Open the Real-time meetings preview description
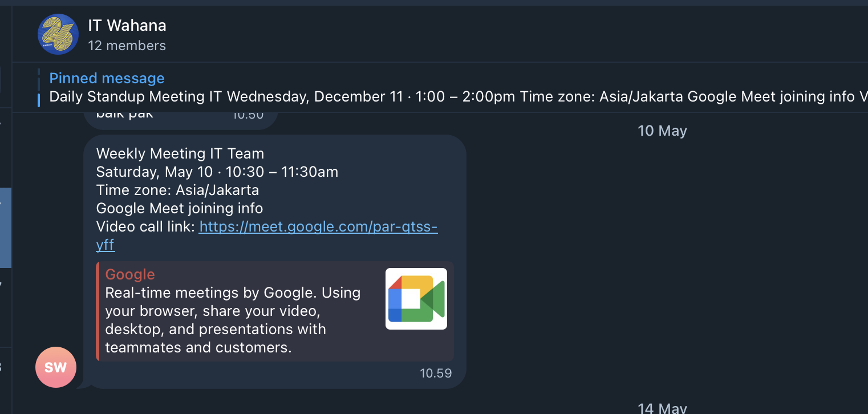 pyautogui.click(x=233, y=320)
